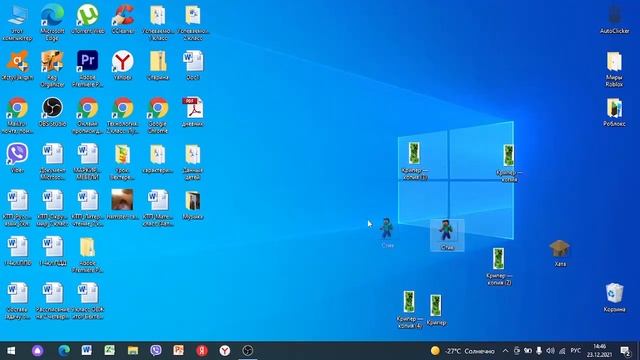The width and height of the screenshot is (640, 360).
Task: Select the Key Organizer desktop shortcut
Action: click(x=52, y=69)
